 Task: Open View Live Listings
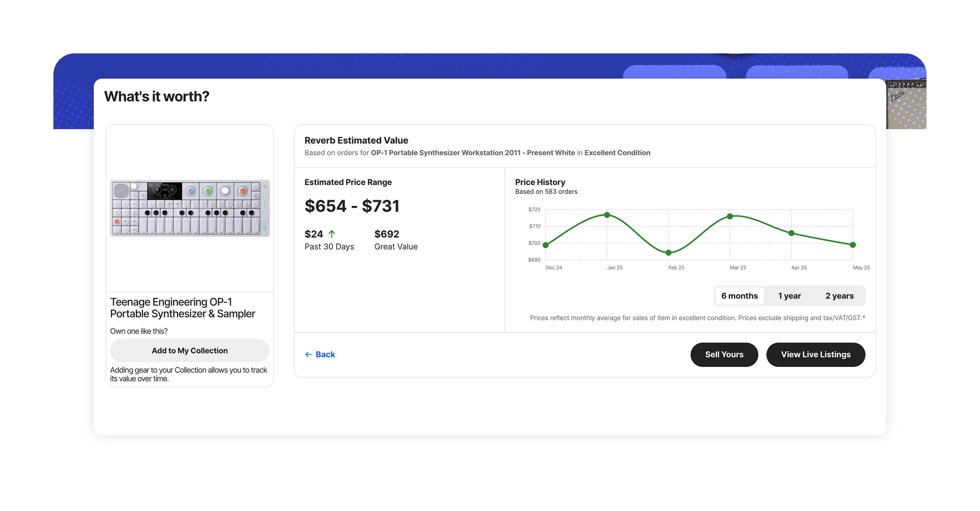[815, 355]
